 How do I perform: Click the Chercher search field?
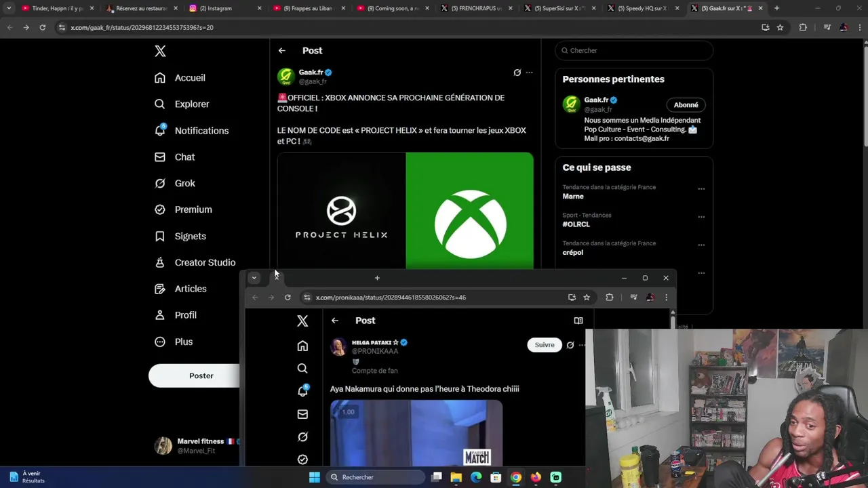pos(634,50)
